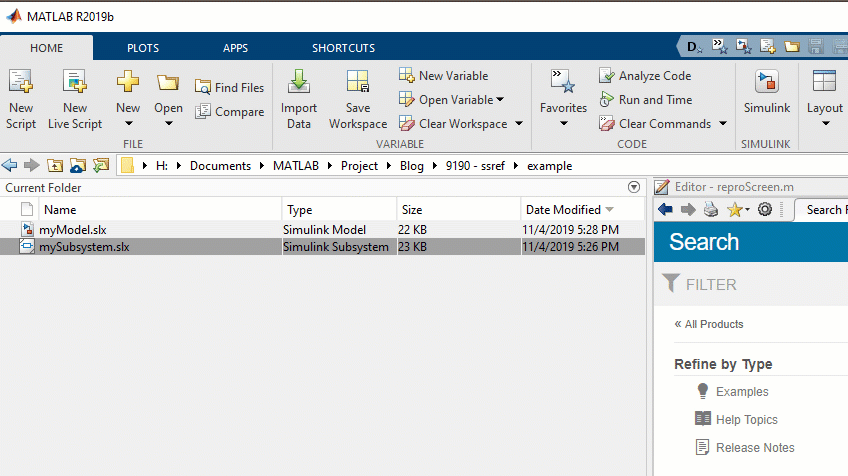Open the All Products link
This screenshot has width=848, height=476.
coord(713,324)
